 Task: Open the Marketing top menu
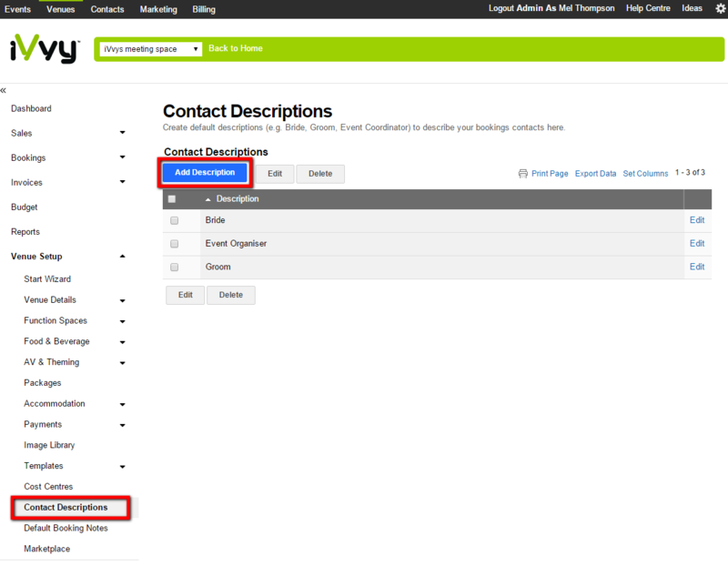[x=158, y=9]
